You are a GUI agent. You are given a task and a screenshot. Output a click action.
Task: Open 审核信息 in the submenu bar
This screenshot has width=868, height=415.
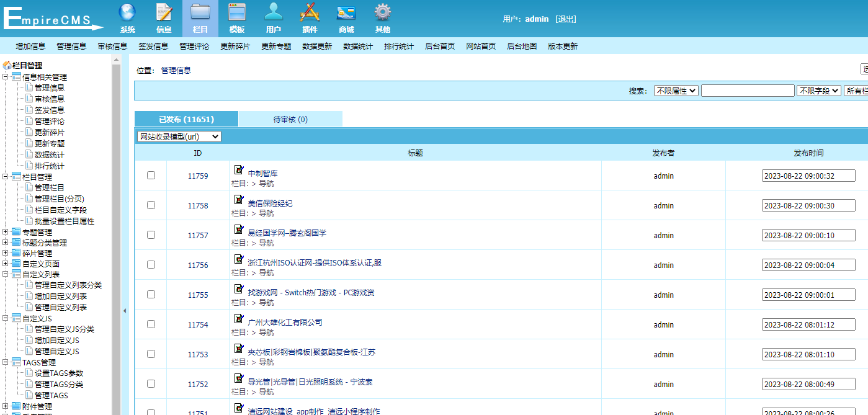pos(112,47)
